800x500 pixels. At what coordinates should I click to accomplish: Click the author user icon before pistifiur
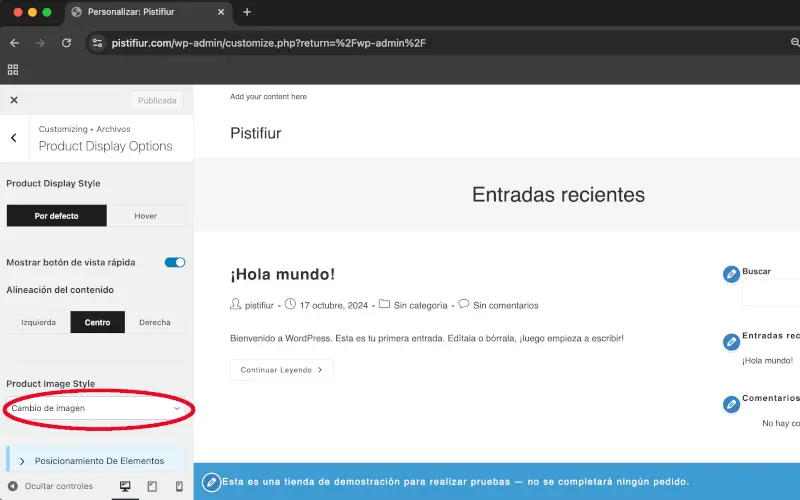[235, 304]
